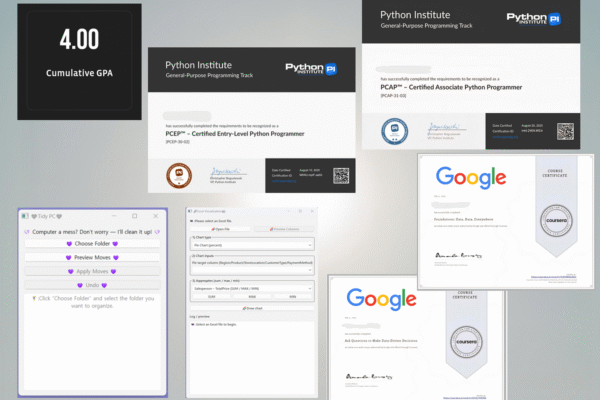Screen dimensions: 600x400
Task: Click the Draw chart button
Action: click(252, 309)
